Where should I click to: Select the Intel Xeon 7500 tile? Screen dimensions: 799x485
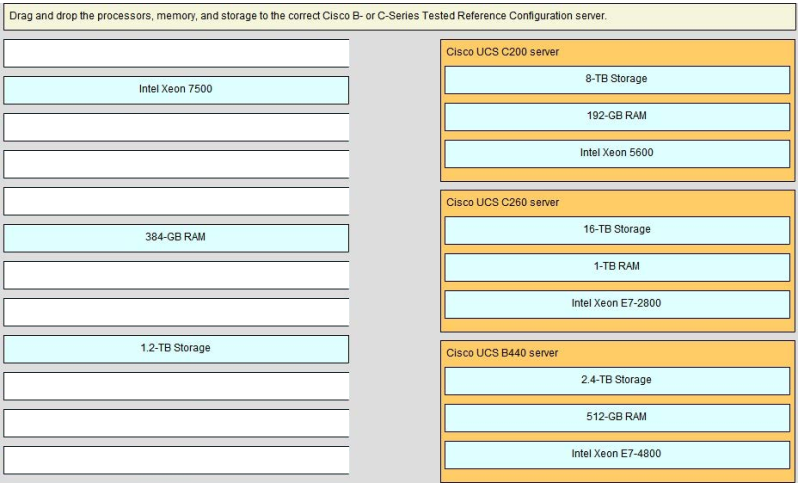point(176,90)
